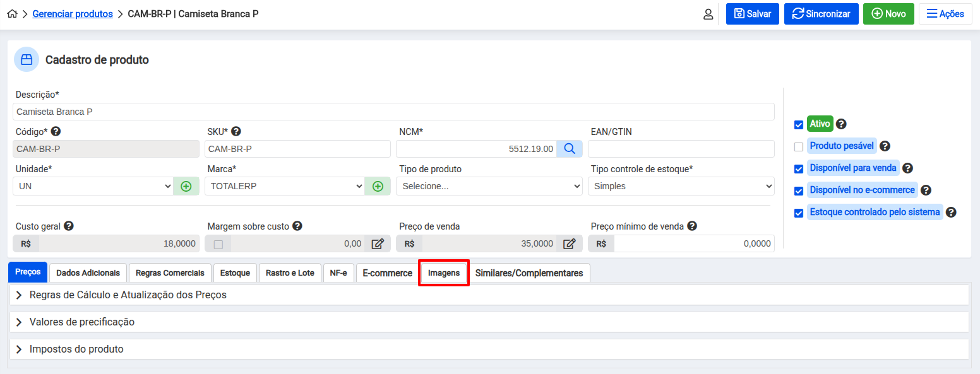Edit the Margem sobre custo icon

pos(378,244)
